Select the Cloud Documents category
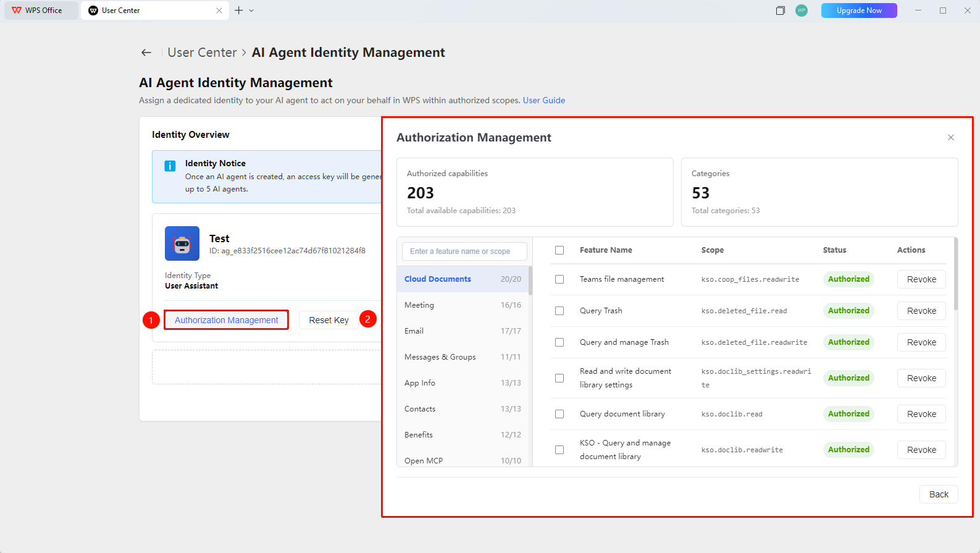Viewport: 980px width, 553px height. 463,279
